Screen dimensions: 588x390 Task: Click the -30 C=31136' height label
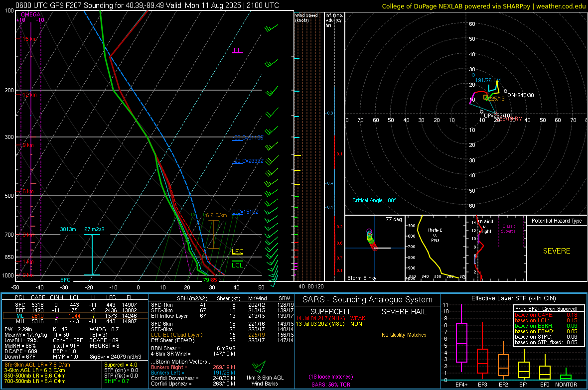point(248,137)
